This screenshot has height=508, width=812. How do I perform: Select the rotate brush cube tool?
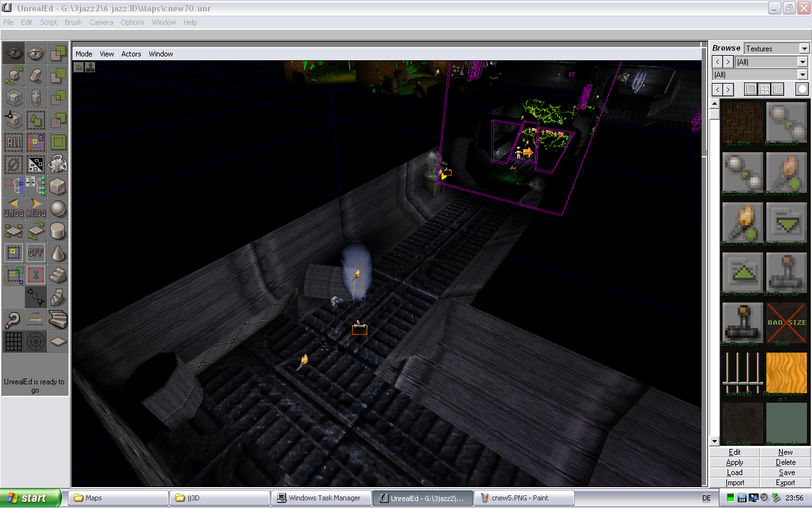[14, 75]
